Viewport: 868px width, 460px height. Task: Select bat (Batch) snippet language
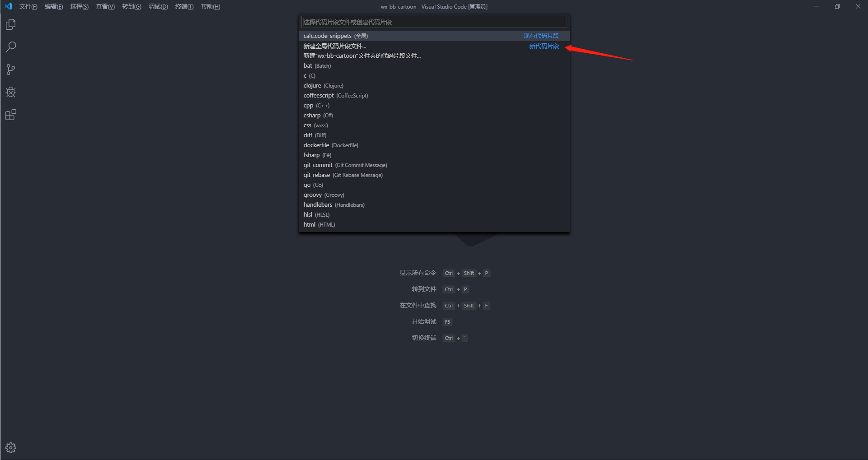[434, 66]
